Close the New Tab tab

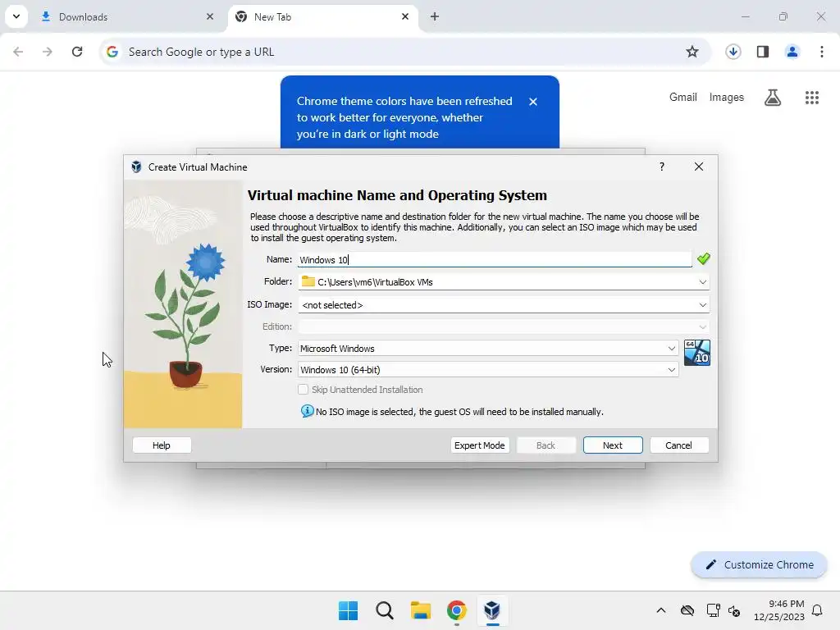(x=405, y=16)
